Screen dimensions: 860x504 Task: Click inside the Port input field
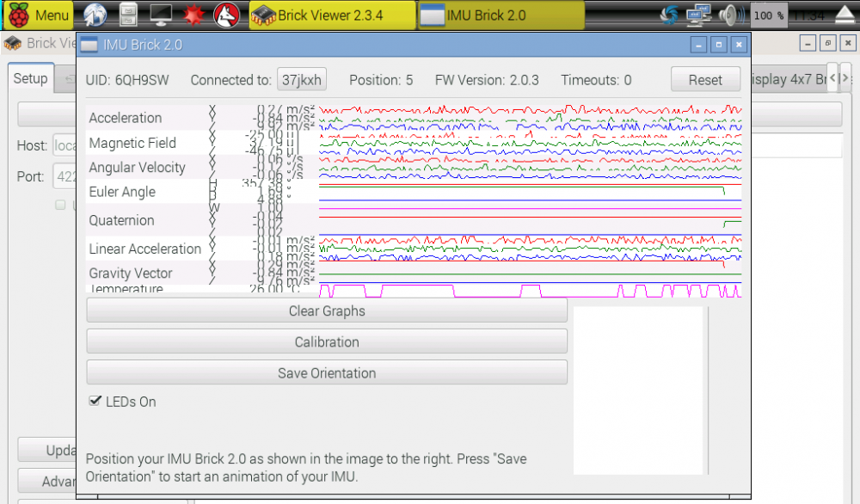(x=69, y=176)
